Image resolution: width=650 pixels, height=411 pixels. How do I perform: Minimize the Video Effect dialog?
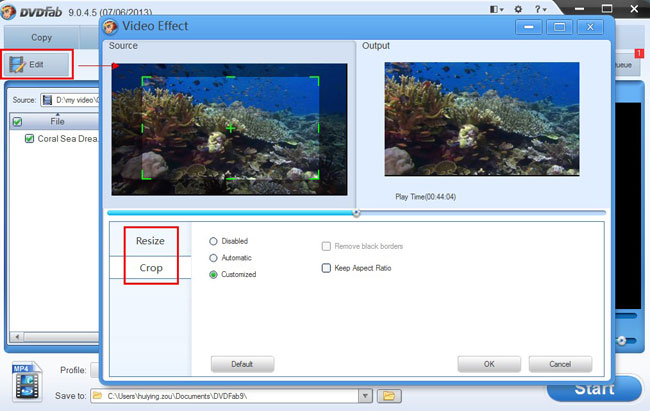(529, 27)
